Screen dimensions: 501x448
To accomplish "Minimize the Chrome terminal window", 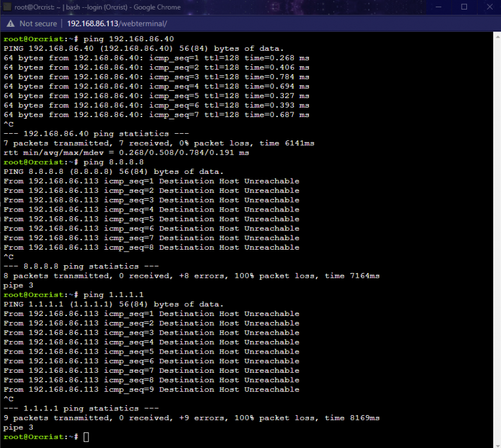I will point(438,7).
